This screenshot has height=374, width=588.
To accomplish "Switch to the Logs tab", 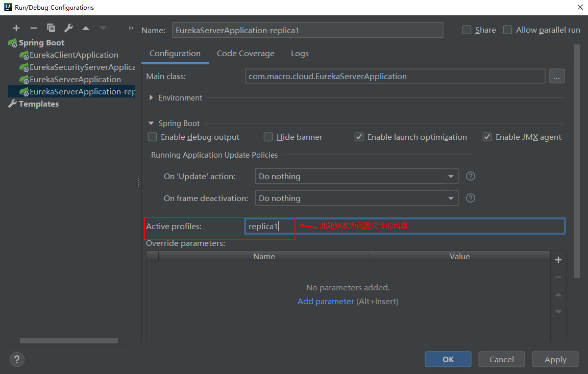I will [300, 54].
